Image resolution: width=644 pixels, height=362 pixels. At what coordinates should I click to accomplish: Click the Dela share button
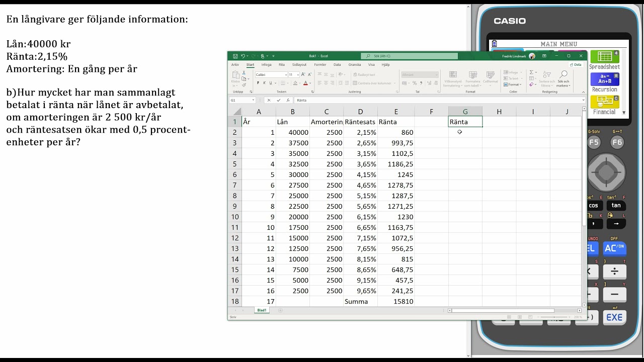pyautogui.click(x=576, y=65)
